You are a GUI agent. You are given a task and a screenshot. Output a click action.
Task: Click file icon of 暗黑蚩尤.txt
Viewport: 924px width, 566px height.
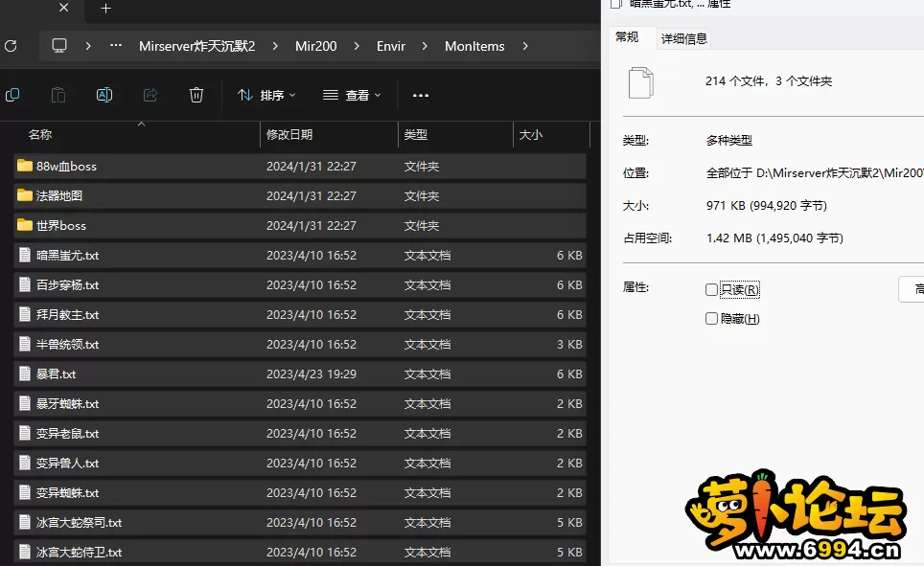coord(25,255)
